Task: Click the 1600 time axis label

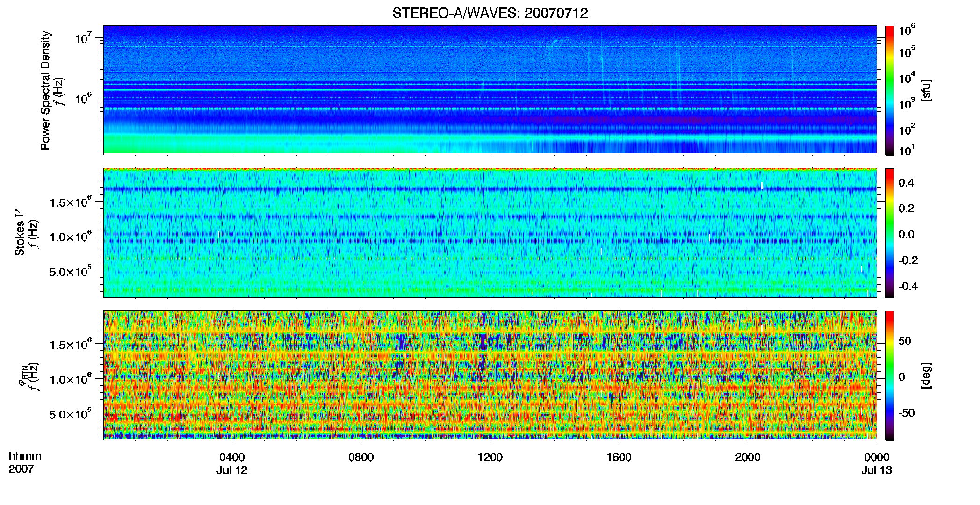Action: click(x=619, y=457)
